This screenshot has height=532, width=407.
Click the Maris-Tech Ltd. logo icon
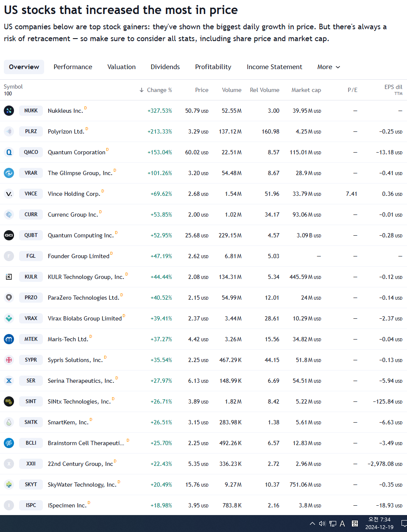click(9, 339)
